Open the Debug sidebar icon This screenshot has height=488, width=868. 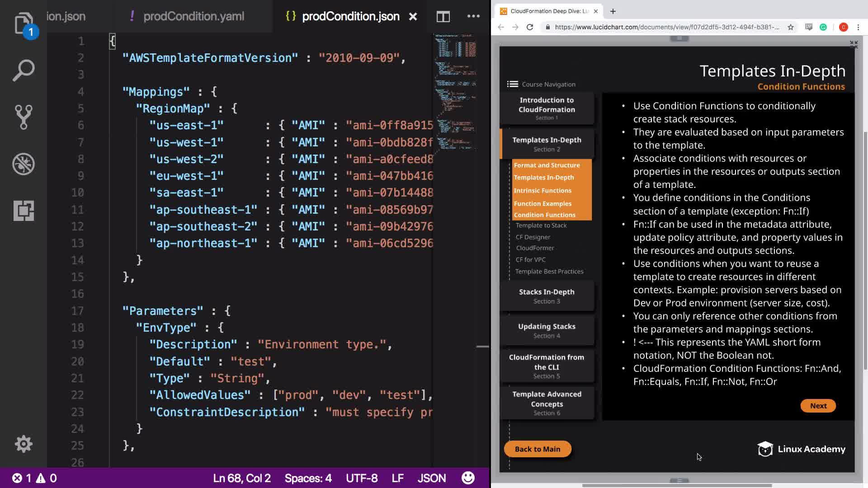(x=24, y=164)
